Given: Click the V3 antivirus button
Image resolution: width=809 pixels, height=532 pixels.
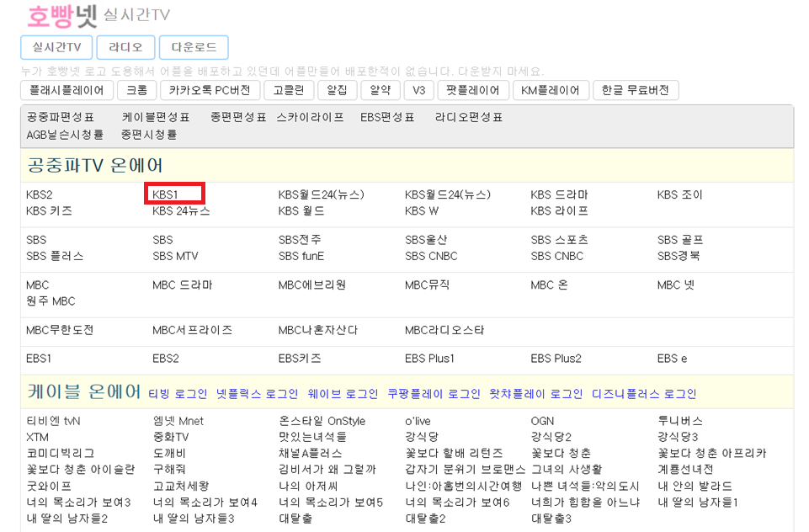Looking at the screenshot, I should 418,90.
